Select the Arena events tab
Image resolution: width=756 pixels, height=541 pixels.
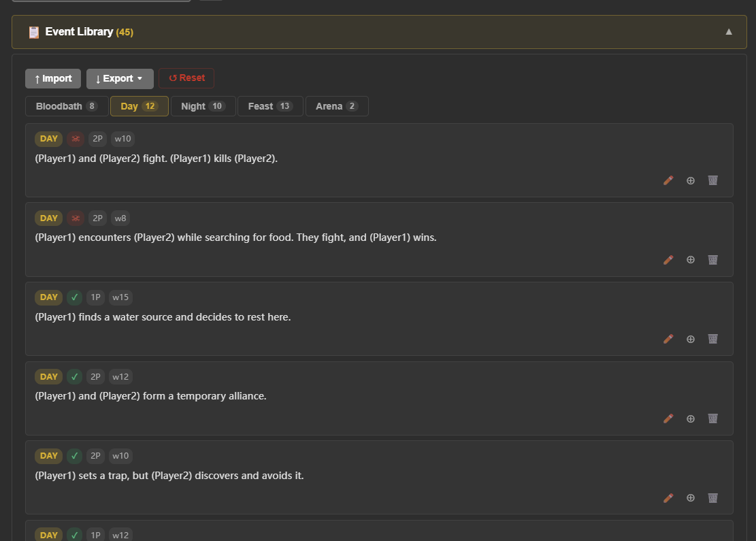click(x=337, y=106)
